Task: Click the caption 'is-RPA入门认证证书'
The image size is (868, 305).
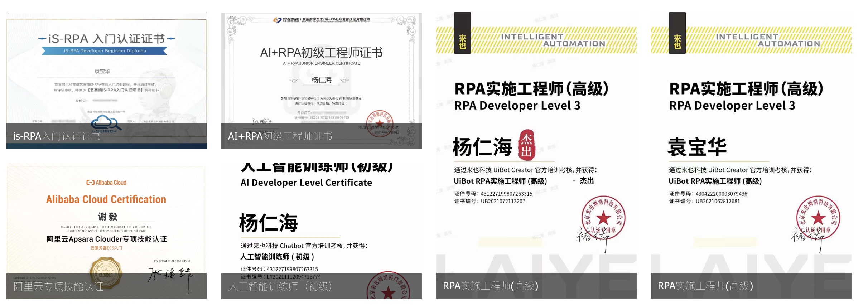Action: click(57, 136)
